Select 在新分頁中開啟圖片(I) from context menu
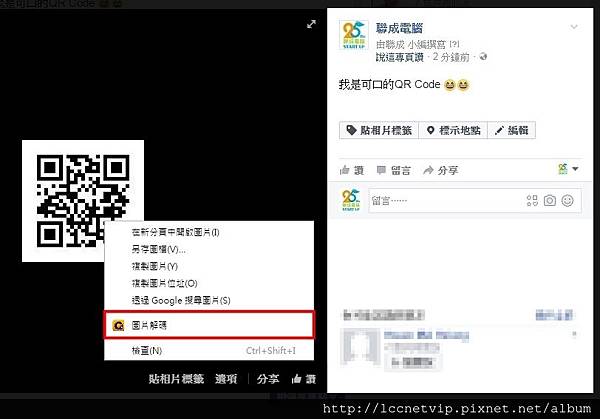This screenshot has height=419, width=600. click(209, 232)
